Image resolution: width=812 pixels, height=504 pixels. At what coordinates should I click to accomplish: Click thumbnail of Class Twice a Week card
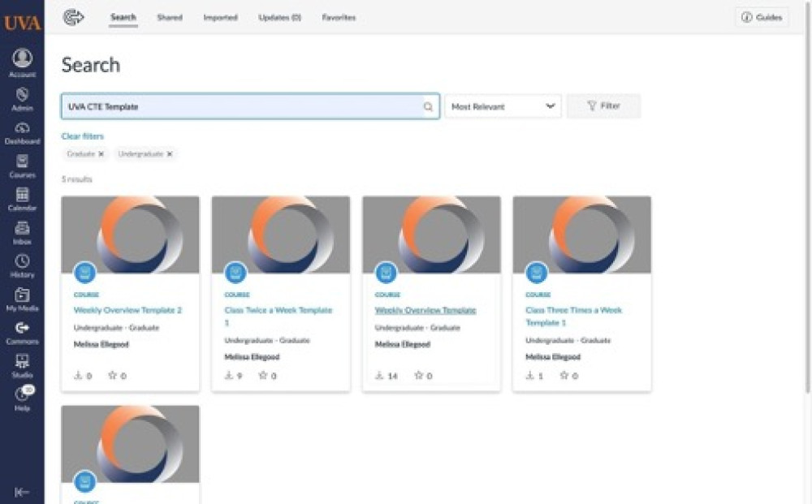coord(281,235)
